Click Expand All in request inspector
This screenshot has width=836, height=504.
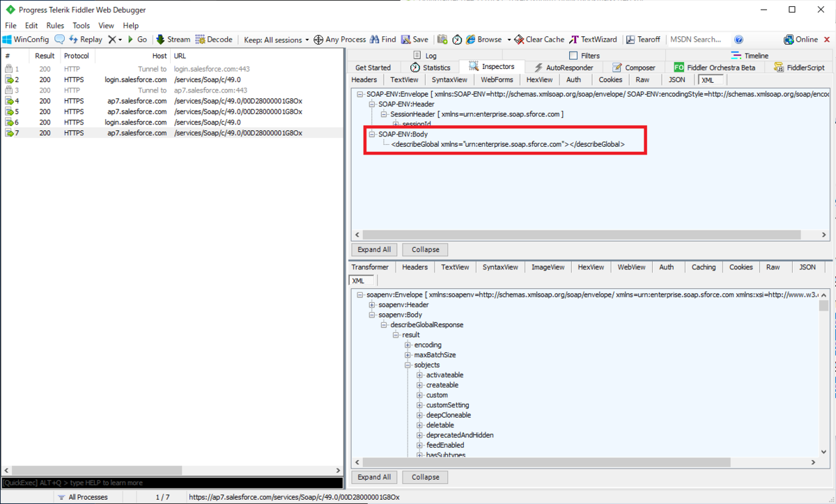pos(374,249)
